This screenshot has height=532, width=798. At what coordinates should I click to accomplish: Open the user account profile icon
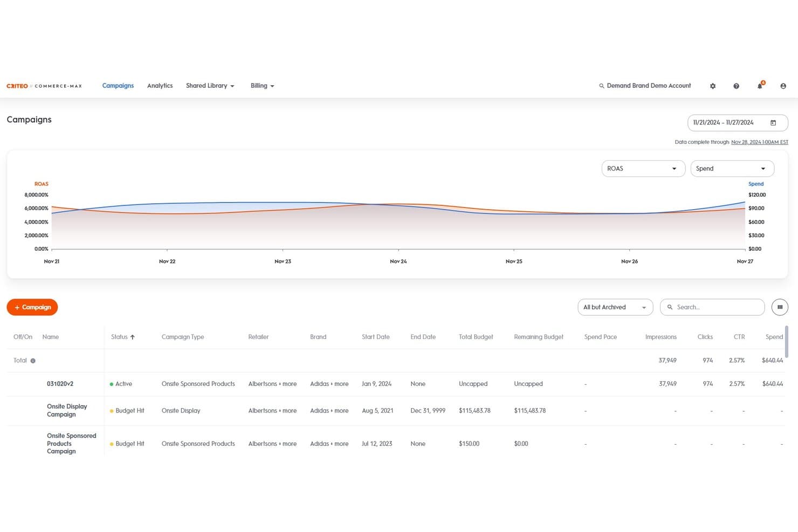pos(783,86)
